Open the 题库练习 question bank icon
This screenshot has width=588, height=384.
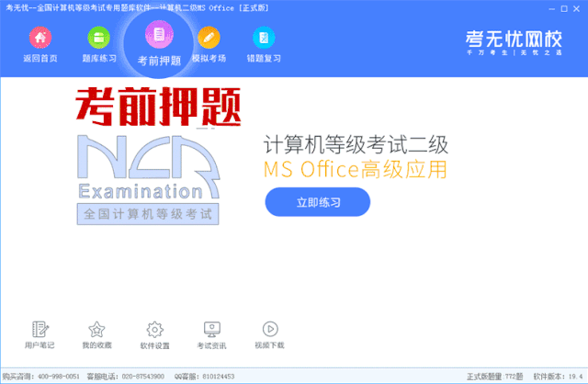pos(98,38)
